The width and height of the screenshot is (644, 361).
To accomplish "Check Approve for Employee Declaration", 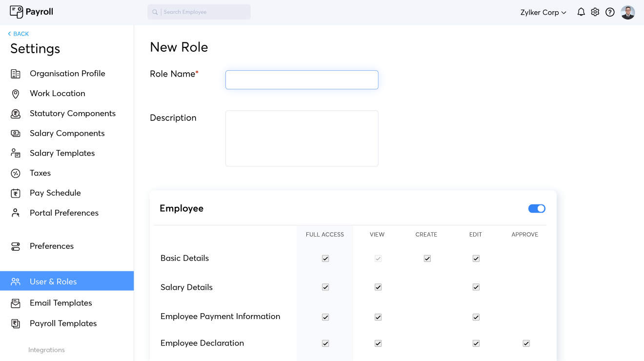I will (x=526, y=343).
